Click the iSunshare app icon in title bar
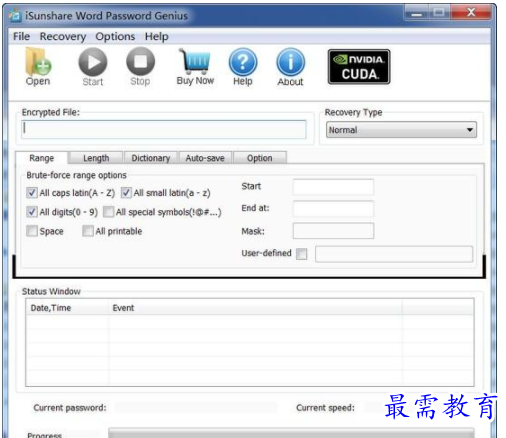This screenshot has height=438, width=506. 14,15
